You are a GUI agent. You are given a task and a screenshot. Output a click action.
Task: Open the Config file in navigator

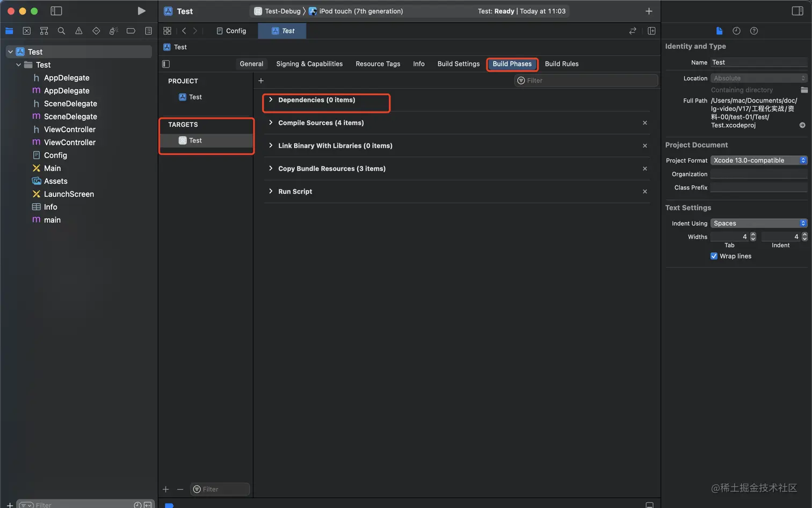point(50,155)
